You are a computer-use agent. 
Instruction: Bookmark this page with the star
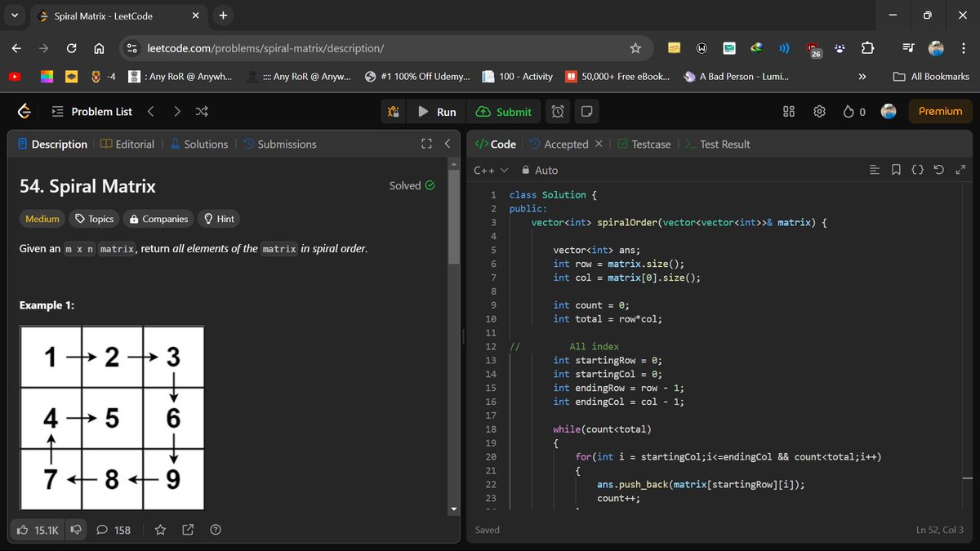635,48
